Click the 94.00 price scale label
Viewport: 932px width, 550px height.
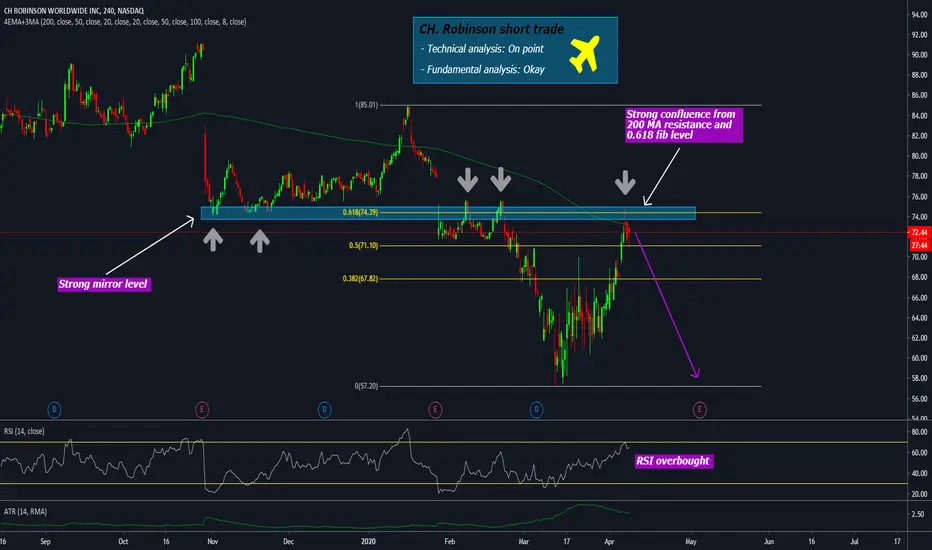click(919, 14)
